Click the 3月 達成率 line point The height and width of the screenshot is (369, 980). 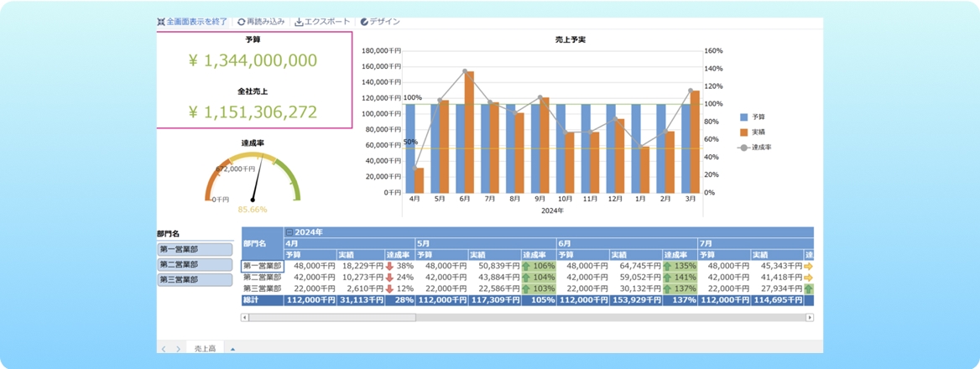(691, 91)
